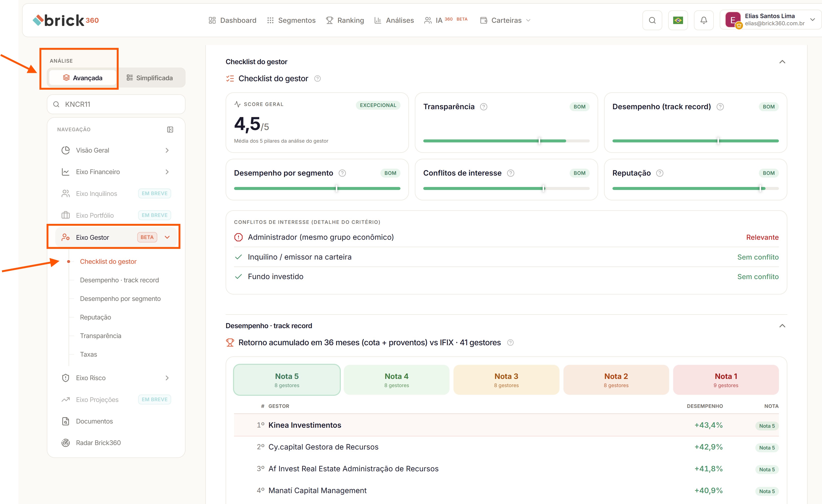Open the search icon in the top bar
822x504 pixels.
(652, 20)
